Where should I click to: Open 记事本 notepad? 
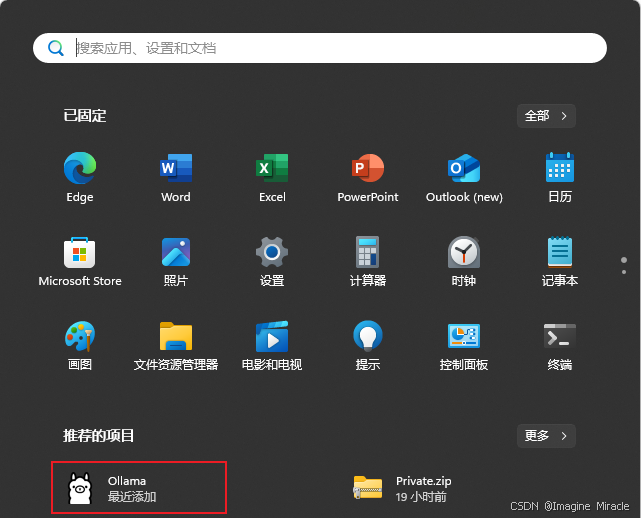(x=560, y=261)
